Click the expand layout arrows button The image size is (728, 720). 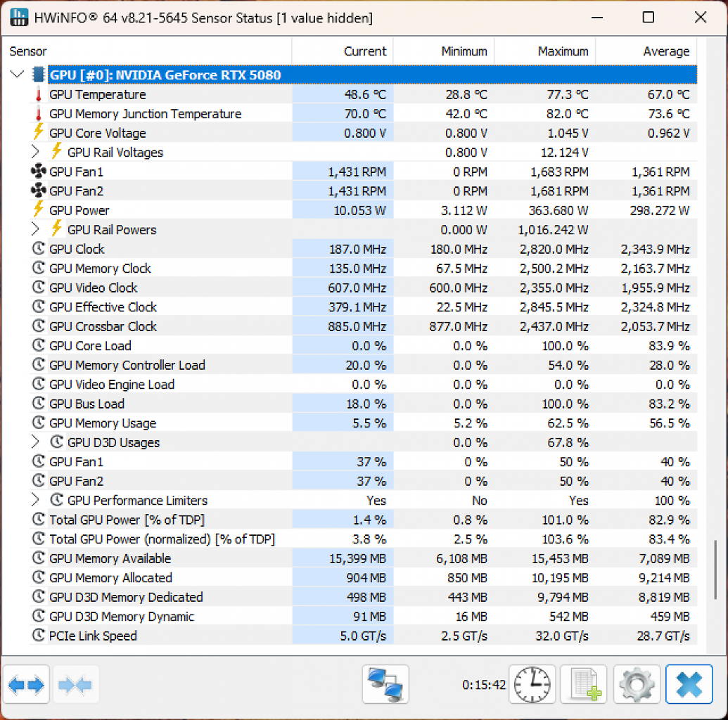(x=26, y=684)
